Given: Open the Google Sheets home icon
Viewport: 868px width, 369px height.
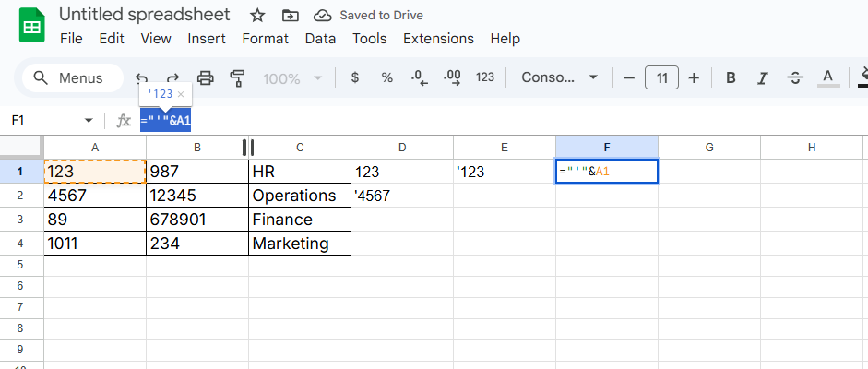Looking at the screenshot, I should [x=31, y=27].
